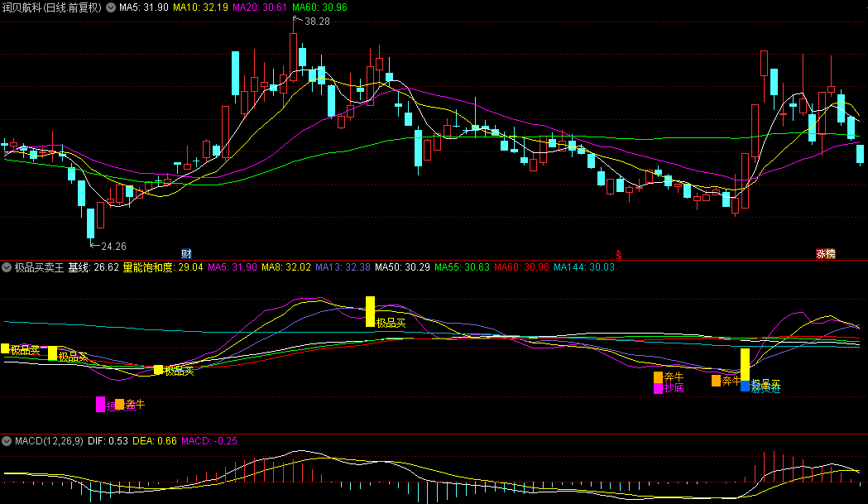Click the red $ event marker
Image resolution: width=868 pixels, height=504 pixels.
[x=616, y=253]
